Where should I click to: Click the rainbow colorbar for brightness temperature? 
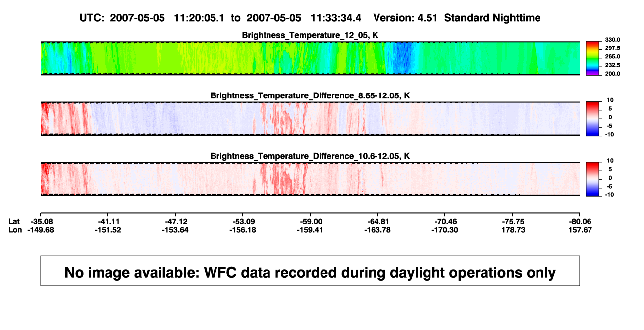click(591, 58)
